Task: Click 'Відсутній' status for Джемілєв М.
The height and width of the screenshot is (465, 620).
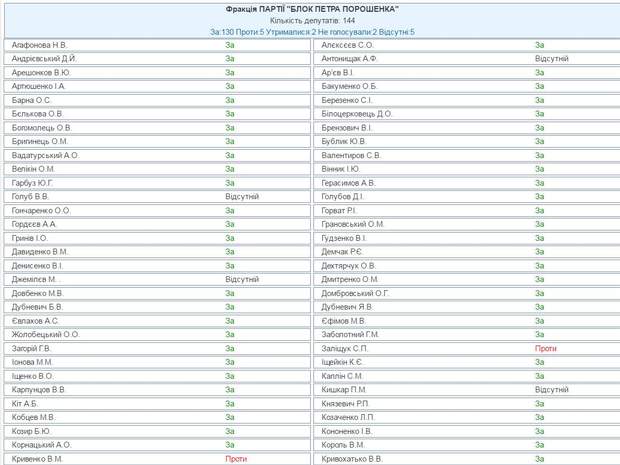Action: [x=242, y=279]
